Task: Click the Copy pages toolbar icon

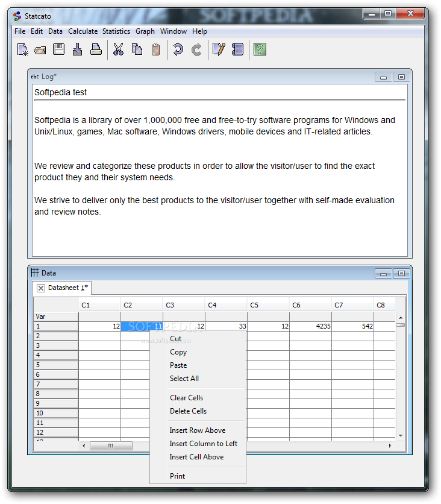Action: pyautogui.click(x=137, y=49)
